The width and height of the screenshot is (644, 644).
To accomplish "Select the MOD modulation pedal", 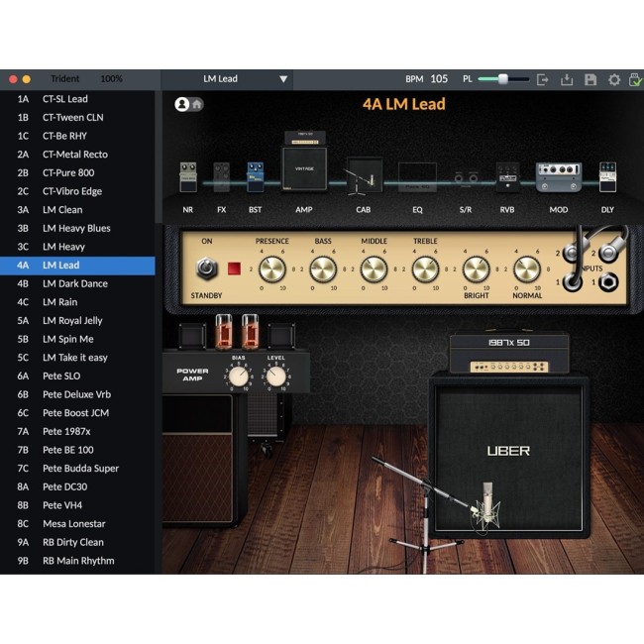I will point(558,176).
